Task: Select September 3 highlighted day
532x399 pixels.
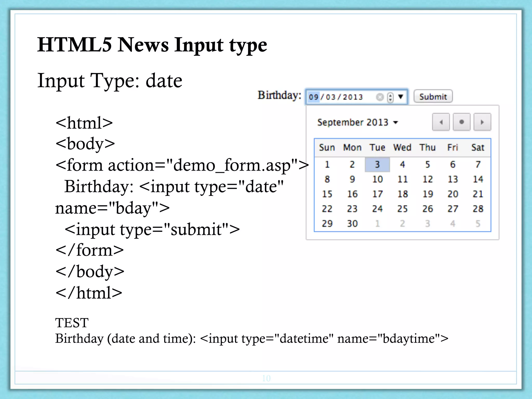Action: click(377, 164)
